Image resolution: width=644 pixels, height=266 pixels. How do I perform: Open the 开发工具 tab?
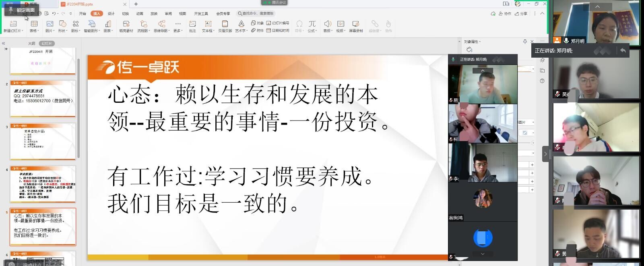pos(201,14)
